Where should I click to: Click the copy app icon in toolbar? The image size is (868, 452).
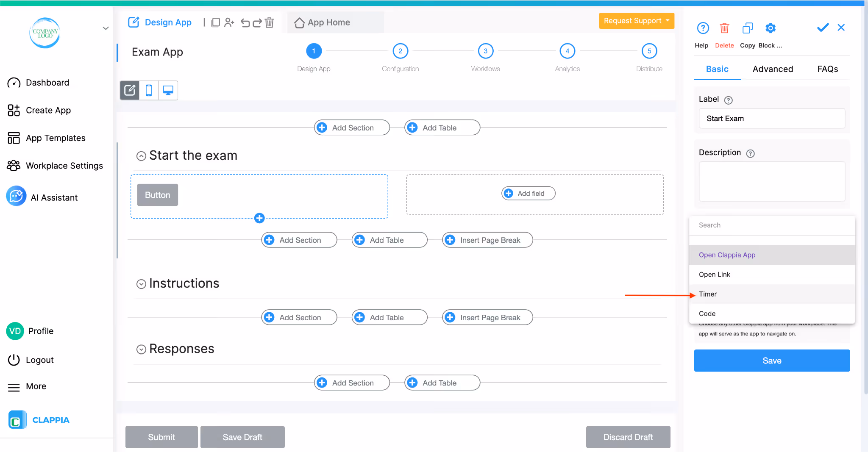coord(216,22)
